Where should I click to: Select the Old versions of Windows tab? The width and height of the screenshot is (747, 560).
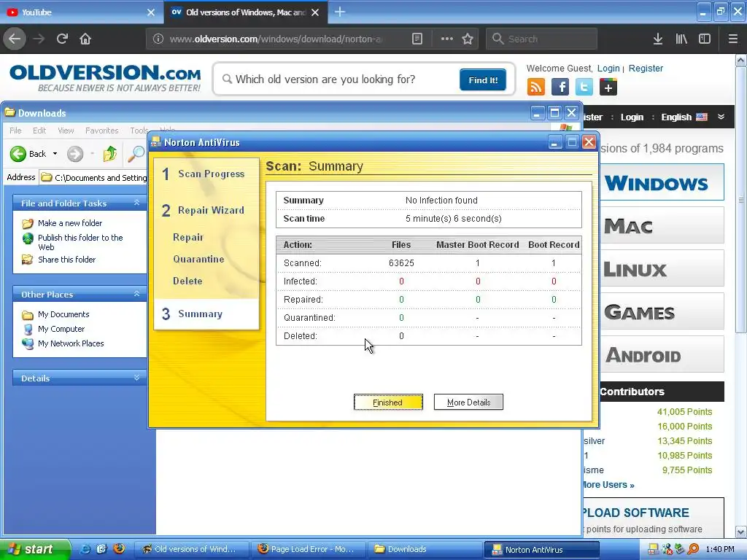[245, 12]
